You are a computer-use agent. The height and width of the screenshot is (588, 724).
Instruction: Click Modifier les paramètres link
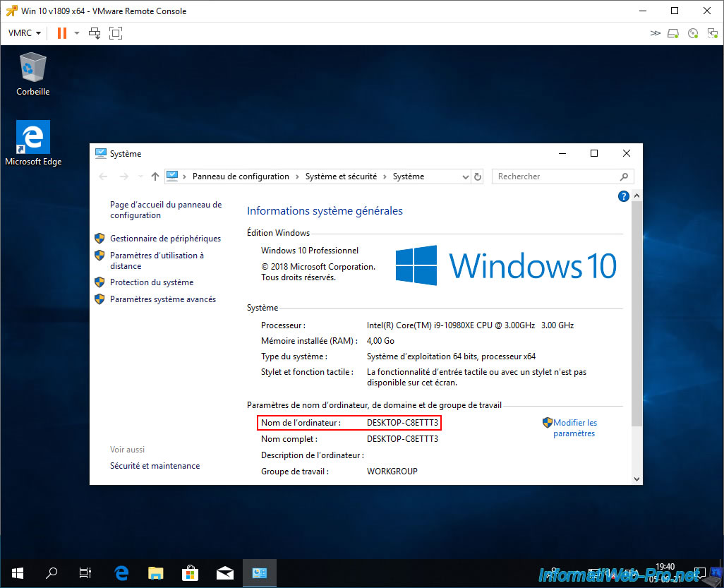575,428
